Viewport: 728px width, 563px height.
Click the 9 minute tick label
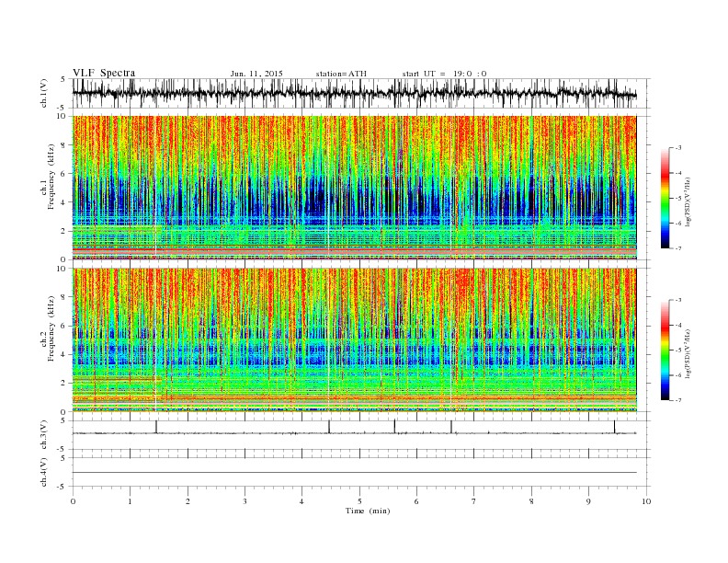coord(588,501)
